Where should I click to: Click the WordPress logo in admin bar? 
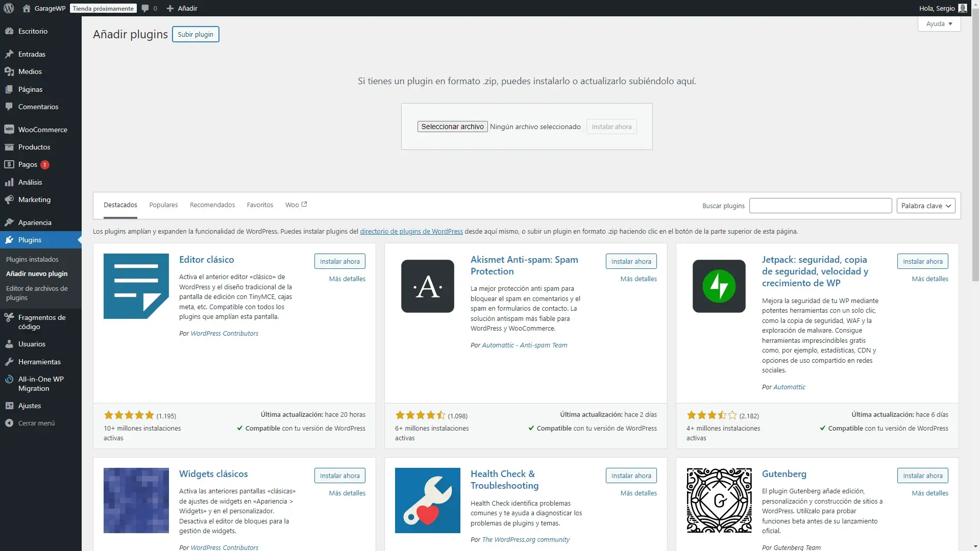coord(9,8)
